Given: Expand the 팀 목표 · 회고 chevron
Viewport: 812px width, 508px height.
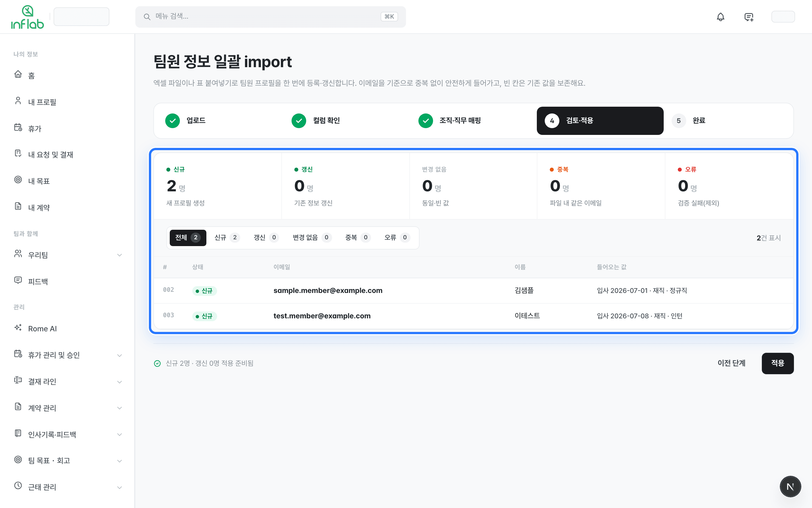Looking at the screenshot, I should [120, 461].
